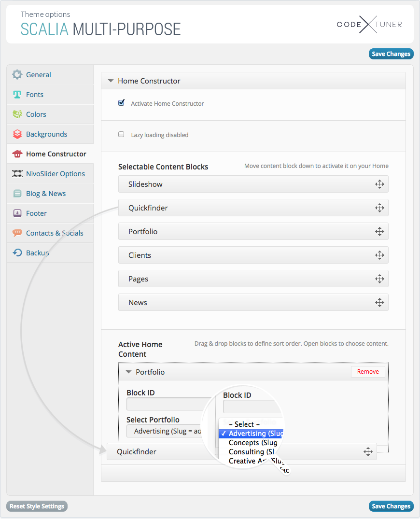The width and height of the screenshot is (420, 519).
Task: Uncheck Activate Home Constructor checkbox
Action: 121,103
